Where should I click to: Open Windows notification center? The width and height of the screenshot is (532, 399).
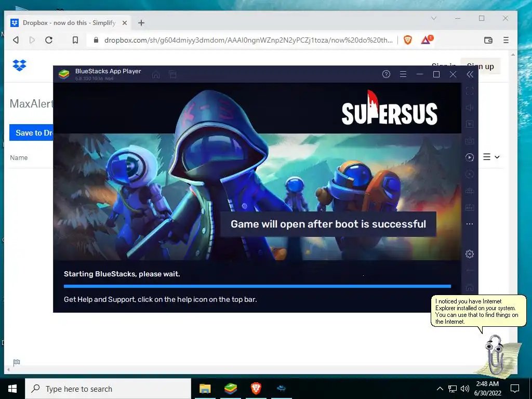coord(515,389)
